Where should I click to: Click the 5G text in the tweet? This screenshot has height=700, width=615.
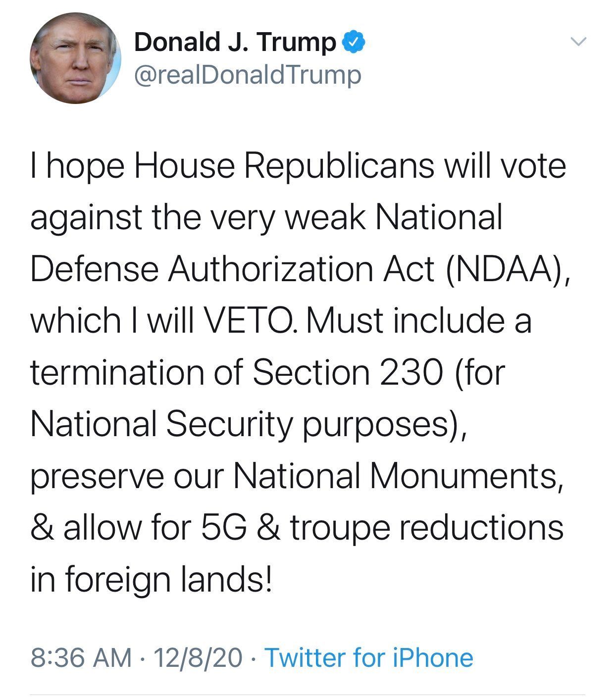(x=223, y=527)
